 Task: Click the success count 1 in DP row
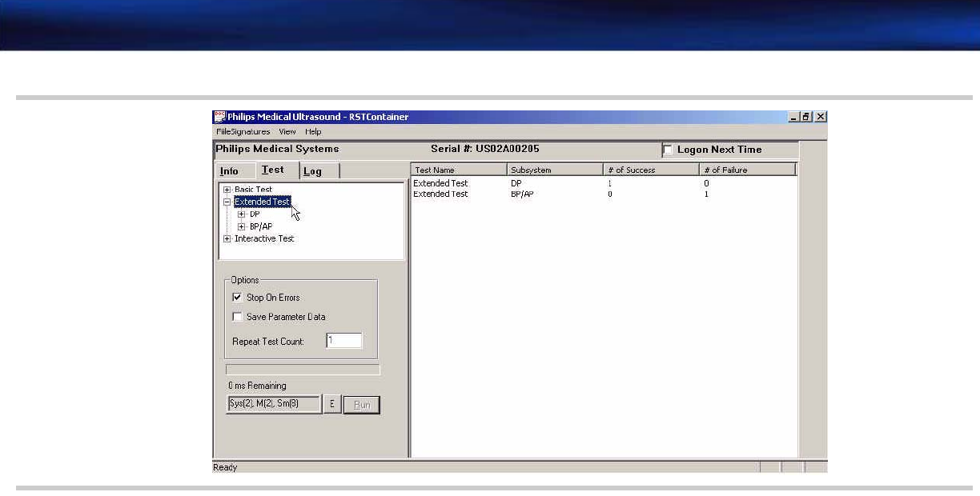pos(609,183)
